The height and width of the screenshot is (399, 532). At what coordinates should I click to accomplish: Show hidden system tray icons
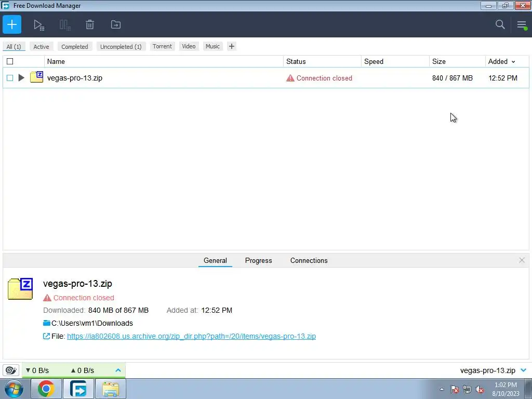[x=442, y=389]
